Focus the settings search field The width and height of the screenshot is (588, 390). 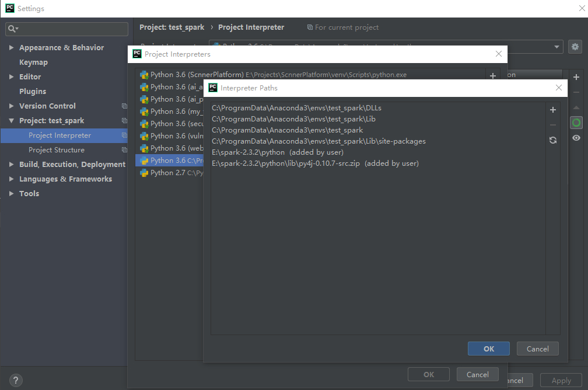66,29
